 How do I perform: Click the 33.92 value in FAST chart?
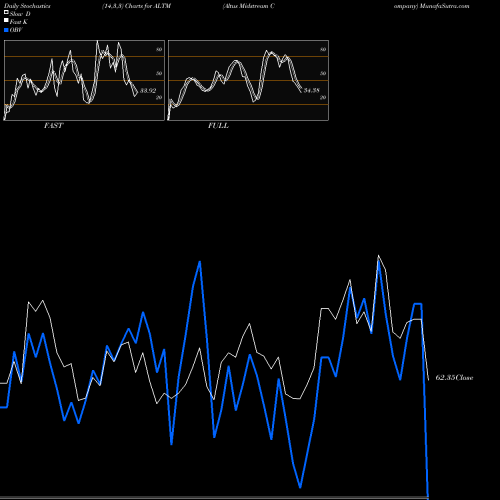tap(148, 90)
